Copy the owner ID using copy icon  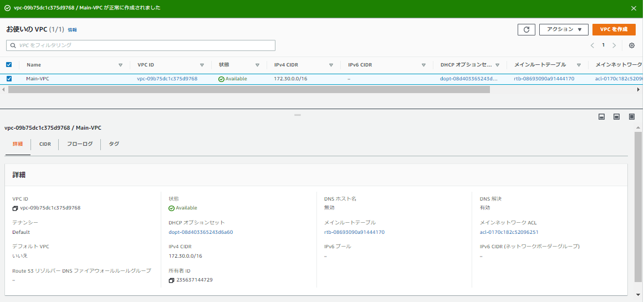171,280
